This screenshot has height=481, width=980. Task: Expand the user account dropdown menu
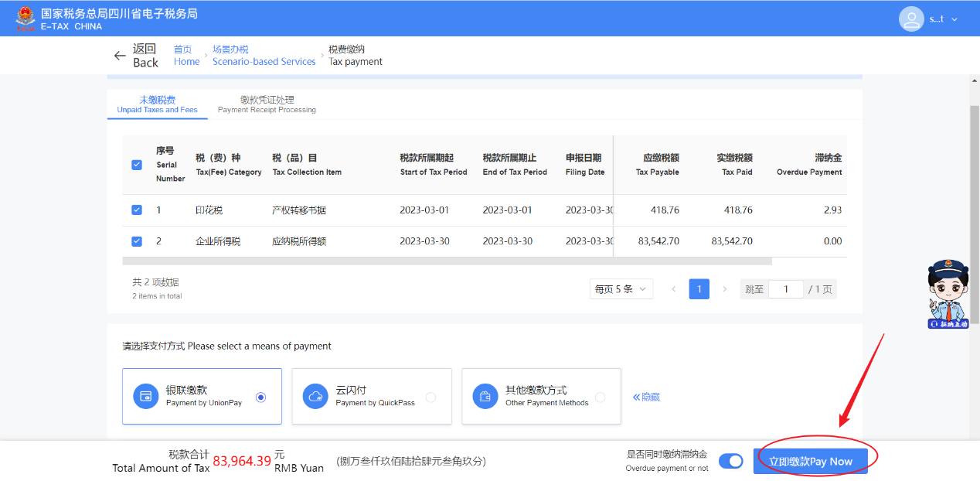[x=954, y=19]
